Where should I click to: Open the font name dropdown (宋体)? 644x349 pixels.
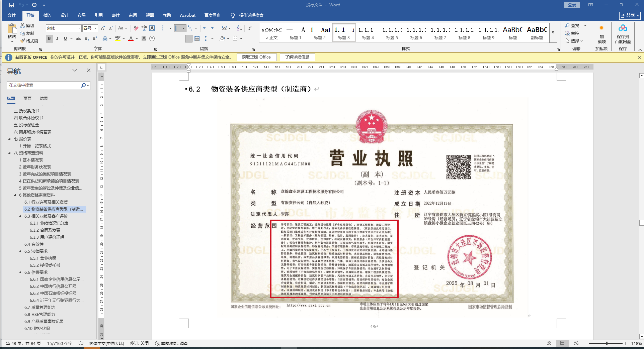pos(79,28)
